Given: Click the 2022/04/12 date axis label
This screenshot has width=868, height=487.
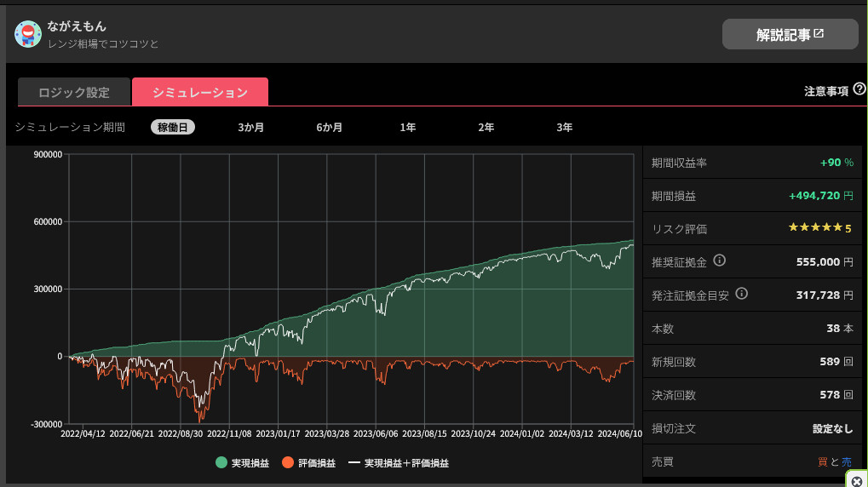Looking at the screenshot, I should tap(83, 434).
